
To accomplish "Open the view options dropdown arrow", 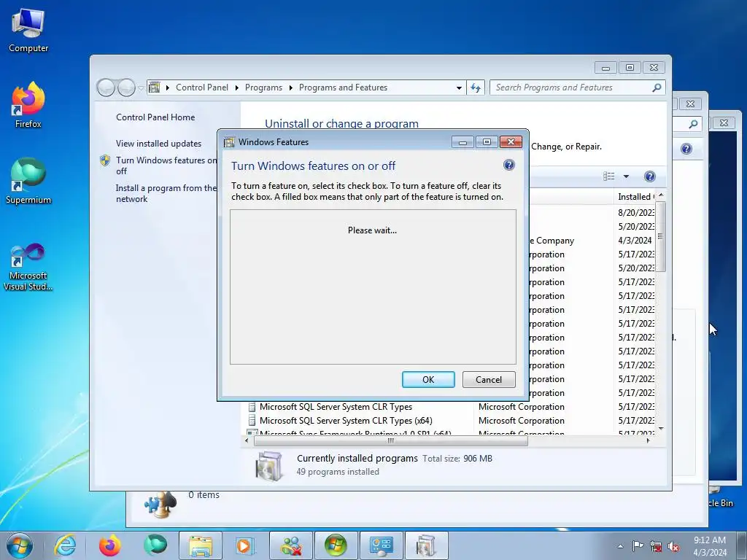I will (626, 176).
